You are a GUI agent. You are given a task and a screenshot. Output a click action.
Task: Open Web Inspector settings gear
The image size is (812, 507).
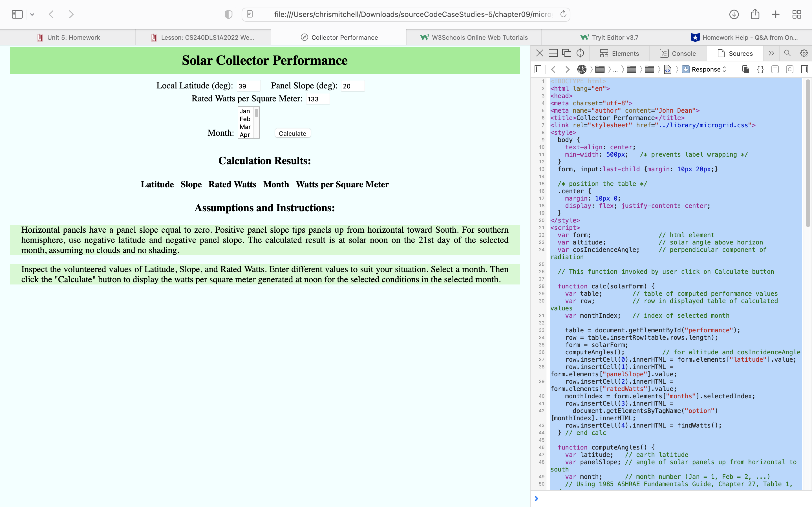(804, 53)
